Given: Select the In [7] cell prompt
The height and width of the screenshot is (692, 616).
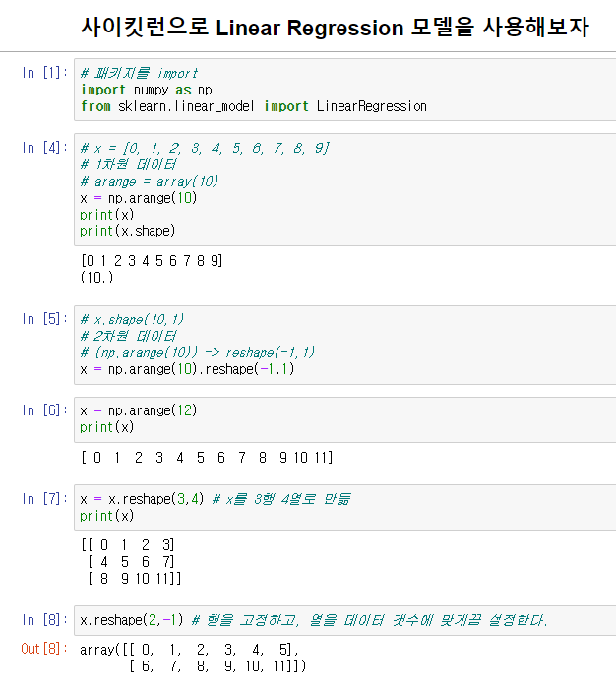Looking at the screenshot, I should 44,499.
